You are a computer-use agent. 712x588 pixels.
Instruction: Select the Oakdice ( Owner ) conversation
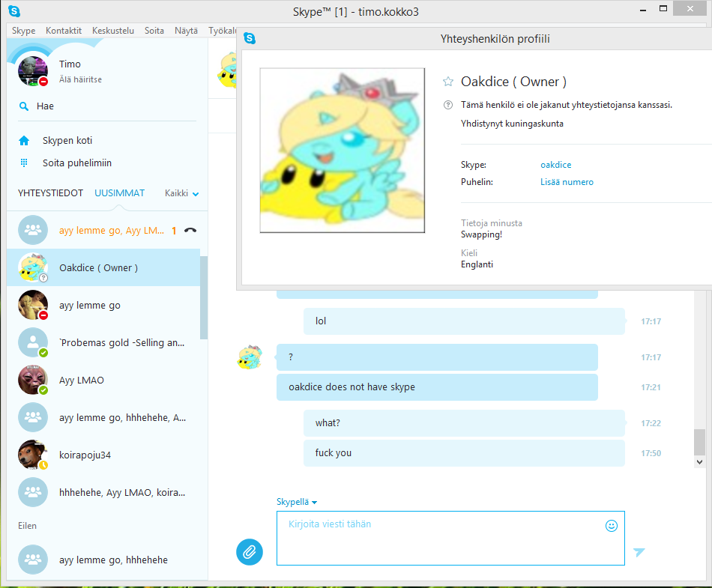point(103,267)
